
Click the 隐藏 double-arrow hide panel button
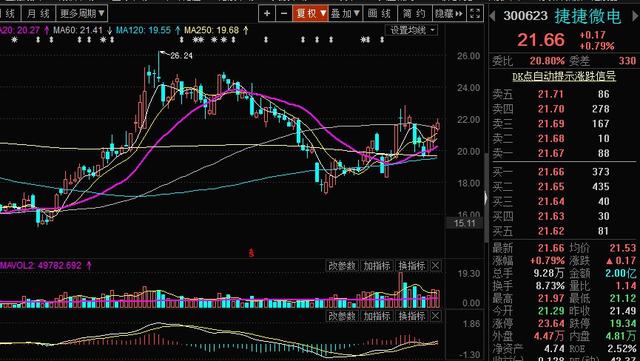449,14
